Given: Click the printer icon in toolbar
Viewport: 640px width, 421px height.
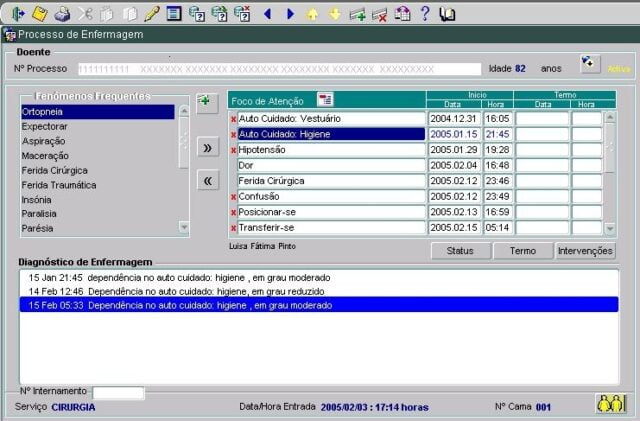Looking at the screenshot, I should 62,13.
